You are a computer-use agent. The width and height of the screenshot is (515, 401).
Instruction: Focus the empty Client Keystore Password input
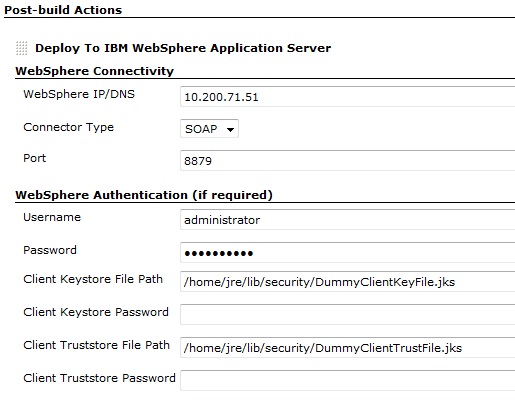(x=348, y=314)
